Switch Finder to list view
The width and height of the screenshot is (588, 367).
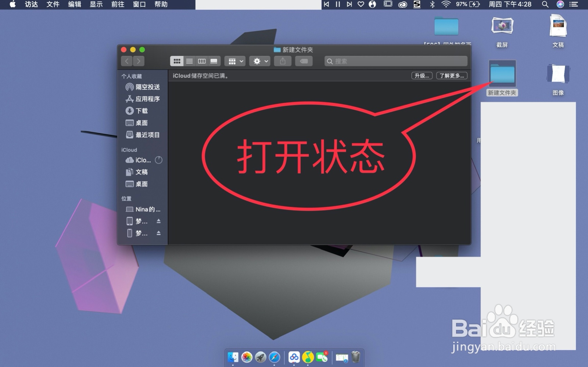click(190, 61)
